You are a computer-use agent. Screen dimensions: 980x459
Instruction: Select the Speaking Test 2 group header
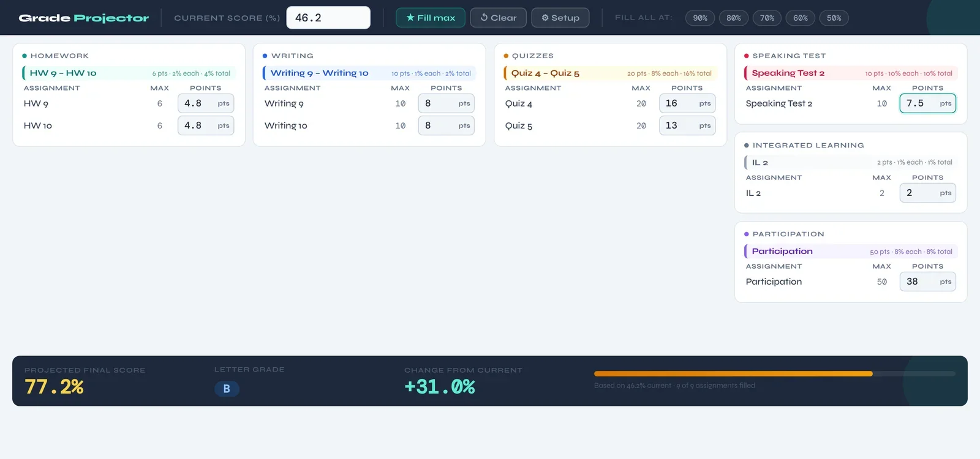(x=851, y=73)
